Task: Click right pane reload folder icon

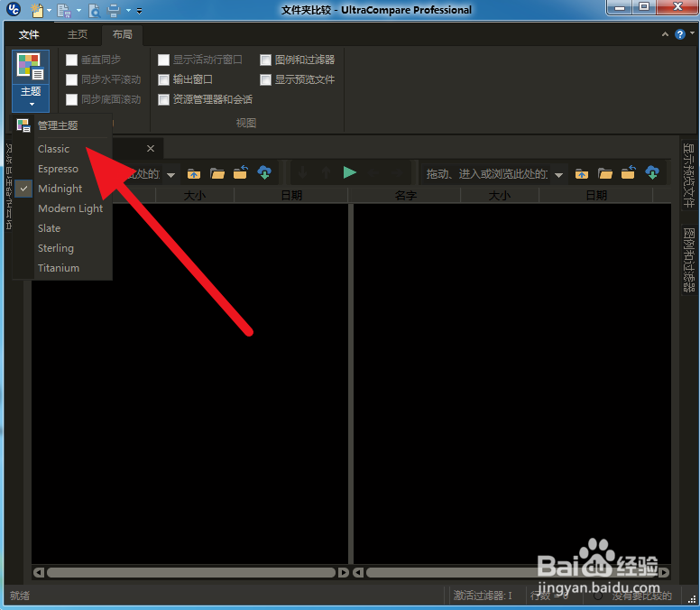Action: pyautogui.click(x=629, y=172)
